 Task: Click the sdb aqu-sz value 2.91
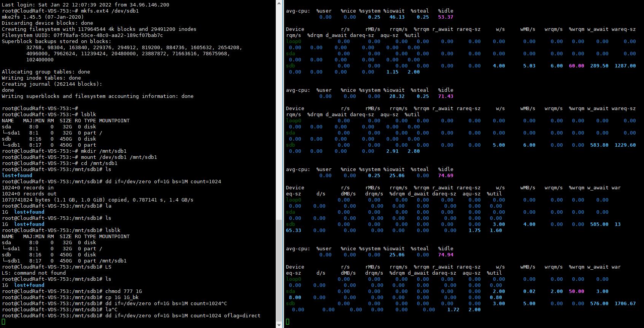(x=393, y=151)
